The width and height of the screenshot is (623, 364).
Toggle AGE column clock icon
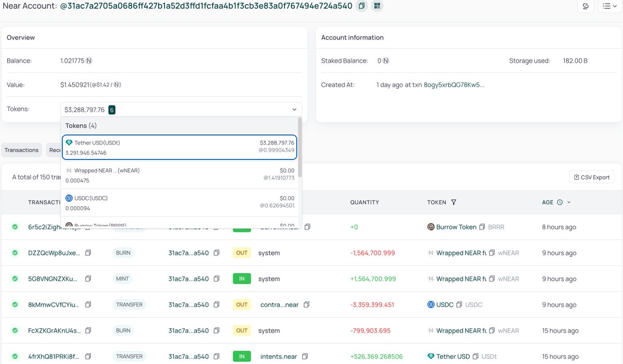(x=560, y=203)
